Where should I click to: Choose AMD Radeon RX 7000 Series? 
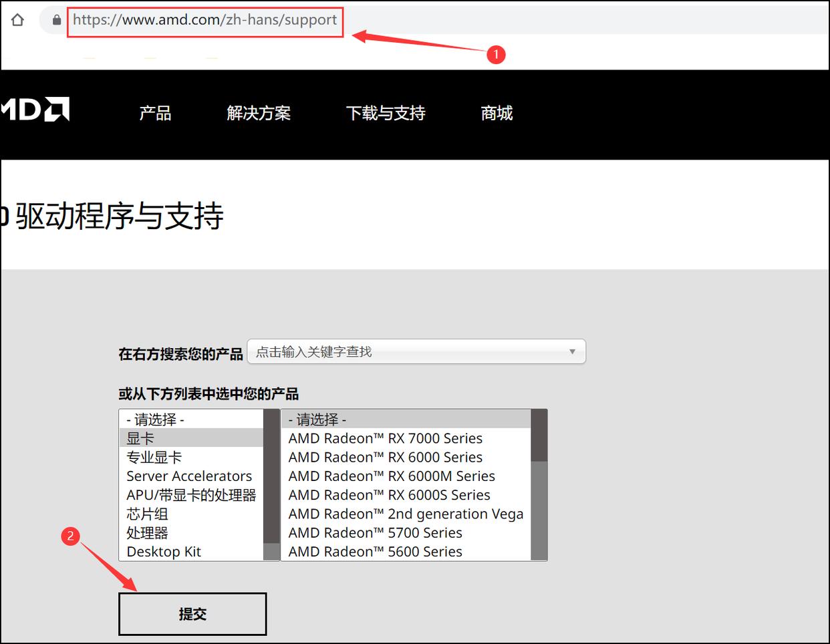pyautogui.click(x=385, y=438)
